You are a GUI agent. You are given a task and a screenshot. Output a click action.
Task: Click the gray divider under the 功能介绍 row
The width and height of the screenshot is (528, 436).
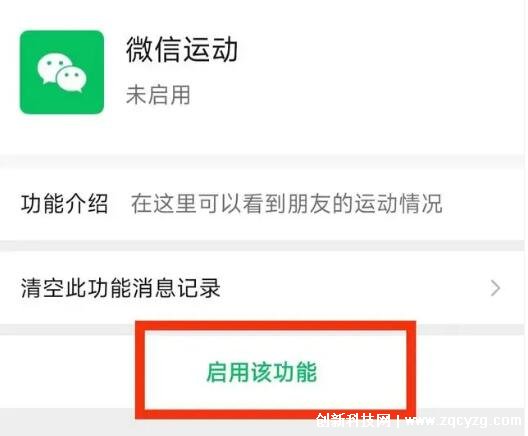(x=263, y=245)
